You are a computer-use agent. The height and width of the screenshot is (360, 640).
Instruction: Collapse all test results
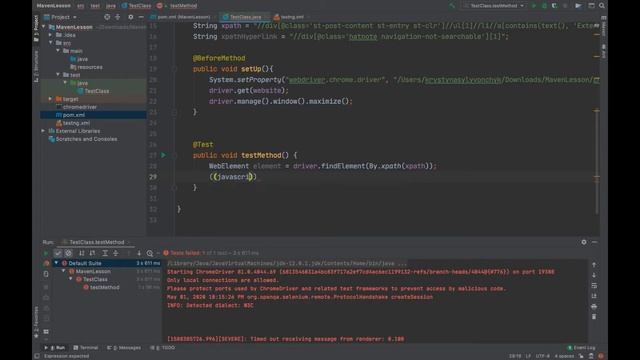116,253
